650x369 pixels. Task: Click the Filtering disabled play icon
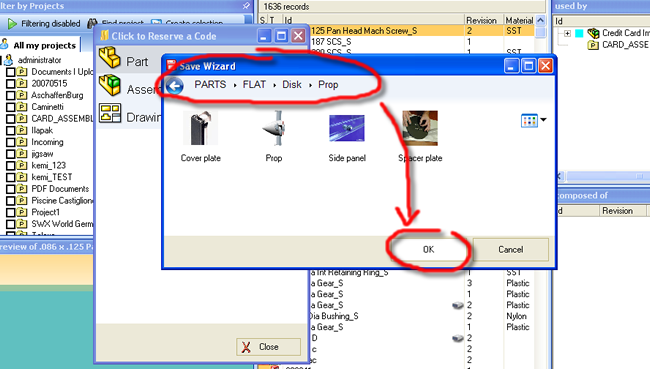[x=12, y=24]
